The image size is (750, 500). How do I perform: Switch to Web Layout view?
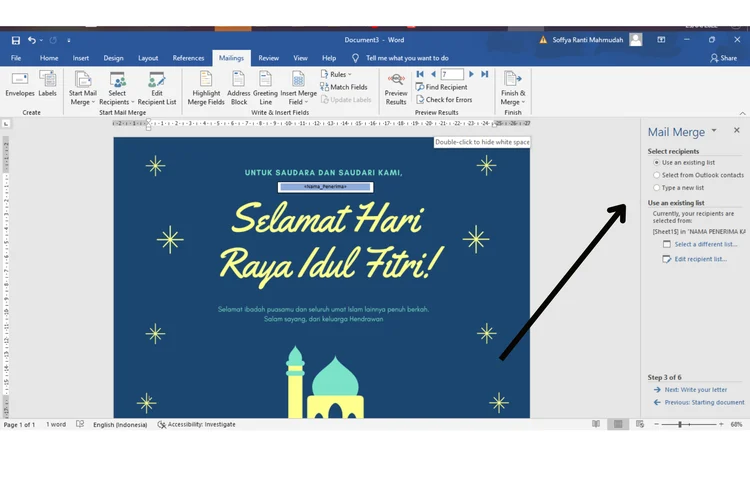pyautogui.click(x=640, y=424)
